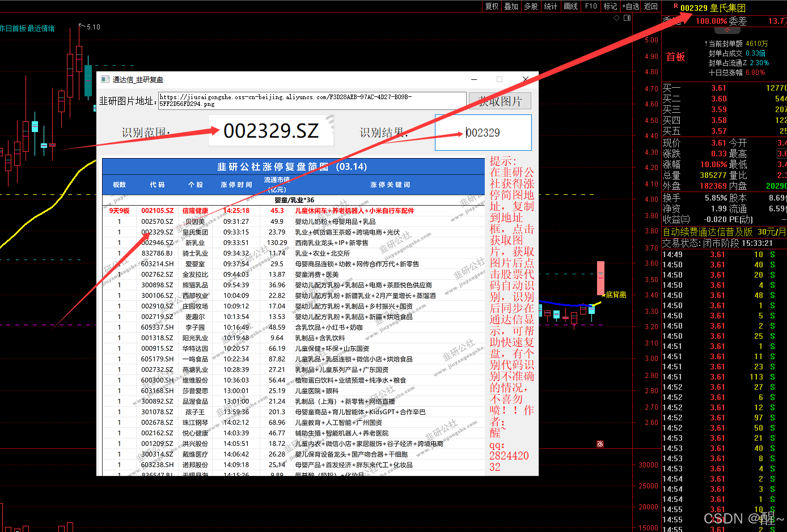Click stock code 300106.SZ row
The height and width of the screenshot is (532, 787).
pyautogui.click(x=158, y=296)
